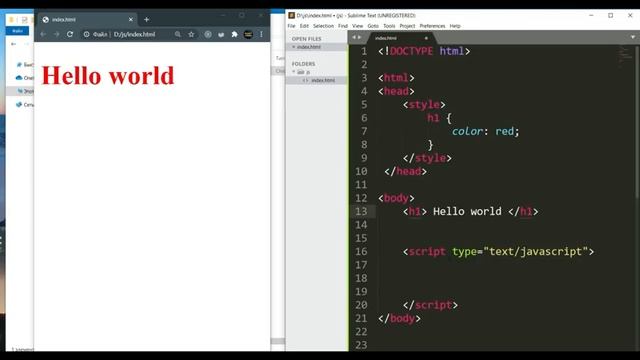
Task: Click the unsaved dot on index.html tab
Action: click(426, 38)
